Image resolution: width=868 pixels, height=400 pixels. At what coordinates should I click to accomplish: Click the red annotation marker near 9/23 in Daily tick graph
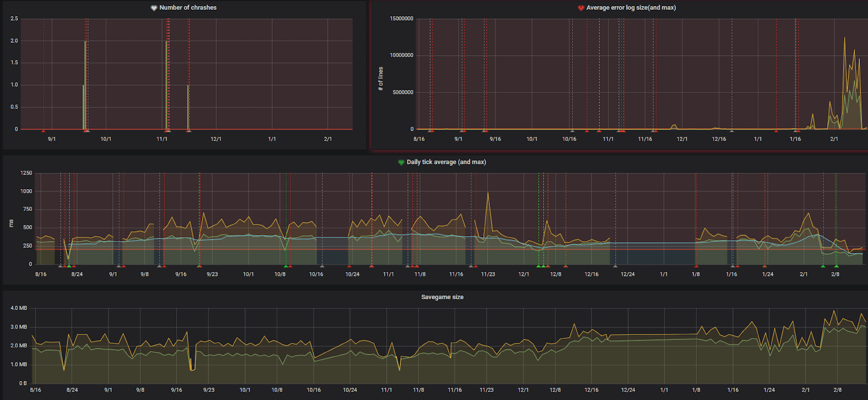[x=199, y=266]
